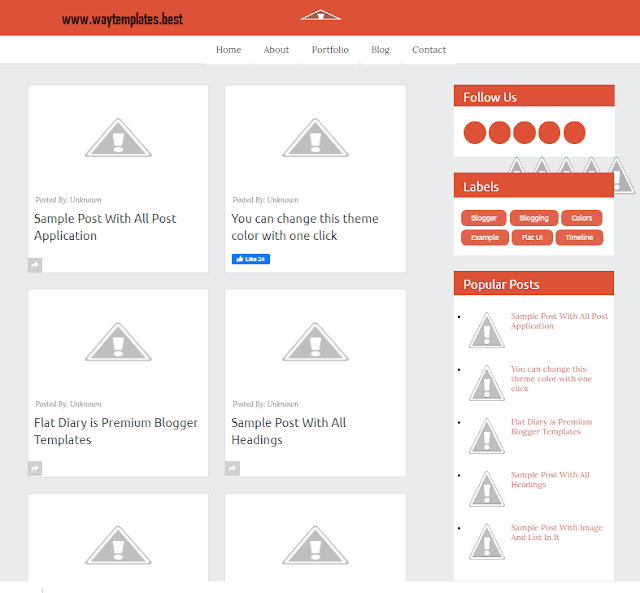Open 'You can change this theme color' post title
This screenshot has height=593, width=640.
pyautogui.click(x=305, y=227)
